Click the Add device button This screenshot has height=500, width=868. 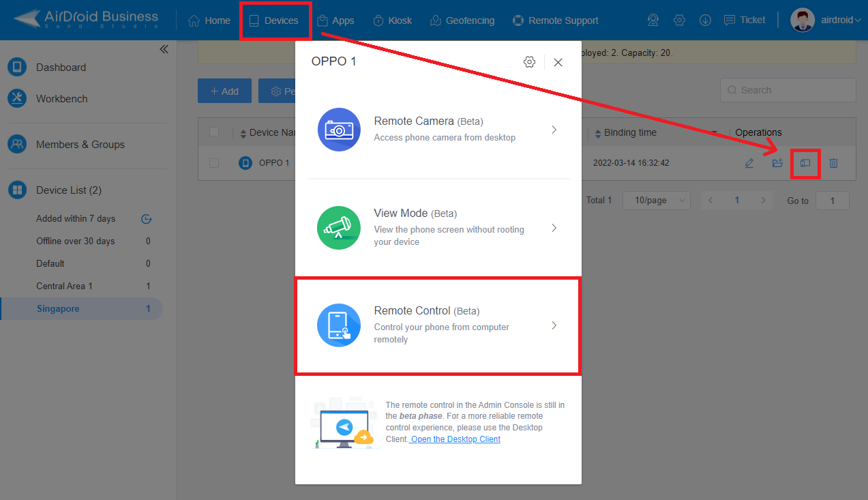pyautogui.click(x=224, y=91)
